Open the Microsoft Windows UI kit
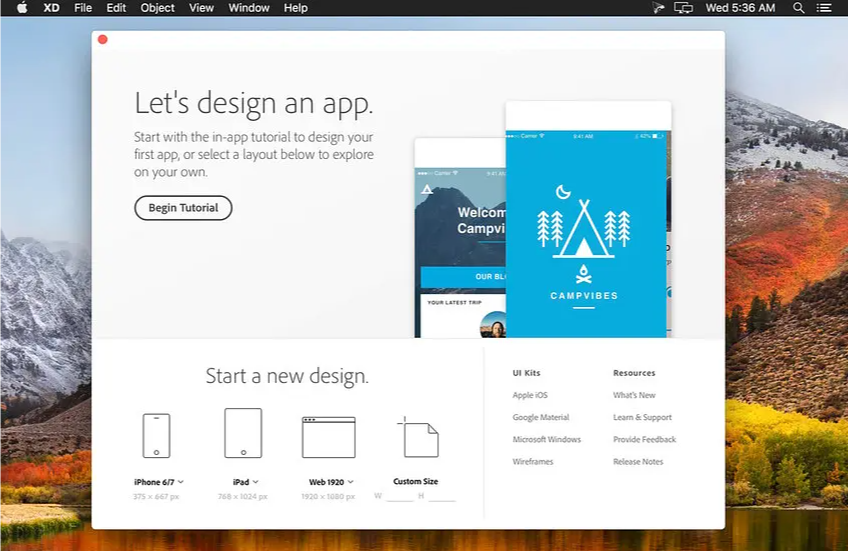848x551 pixels. [547, 440]
